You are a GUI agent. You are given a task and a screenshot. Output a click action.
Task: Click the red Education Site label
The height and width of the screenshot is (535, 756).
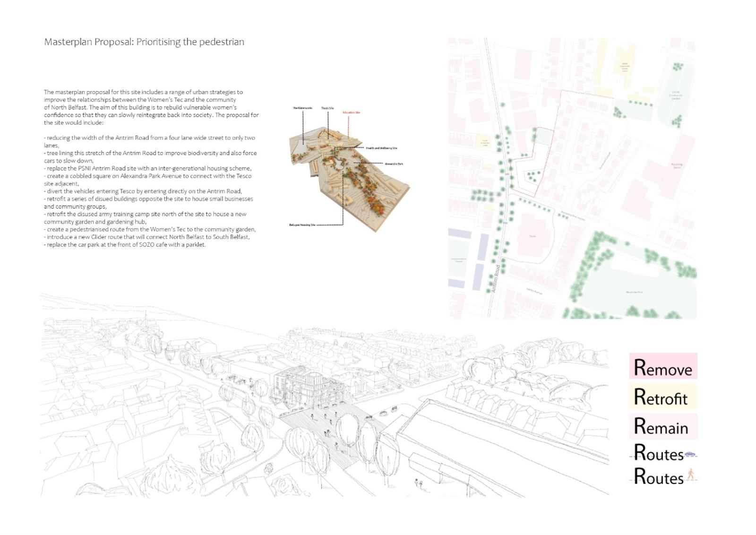[351, 112]
